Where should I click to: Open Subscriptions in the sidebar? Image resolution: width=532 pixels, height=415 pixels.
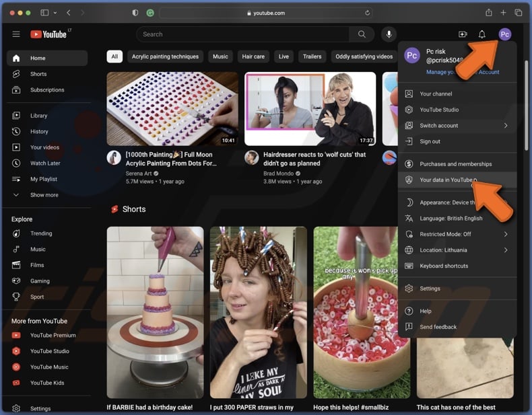(x=47, y=89)
